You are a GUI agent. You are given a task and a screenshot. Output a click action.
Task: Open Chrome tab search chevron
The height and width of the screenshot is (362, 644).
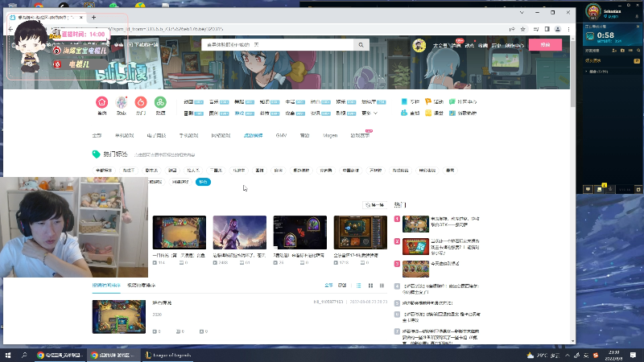[x=522, y=13]
